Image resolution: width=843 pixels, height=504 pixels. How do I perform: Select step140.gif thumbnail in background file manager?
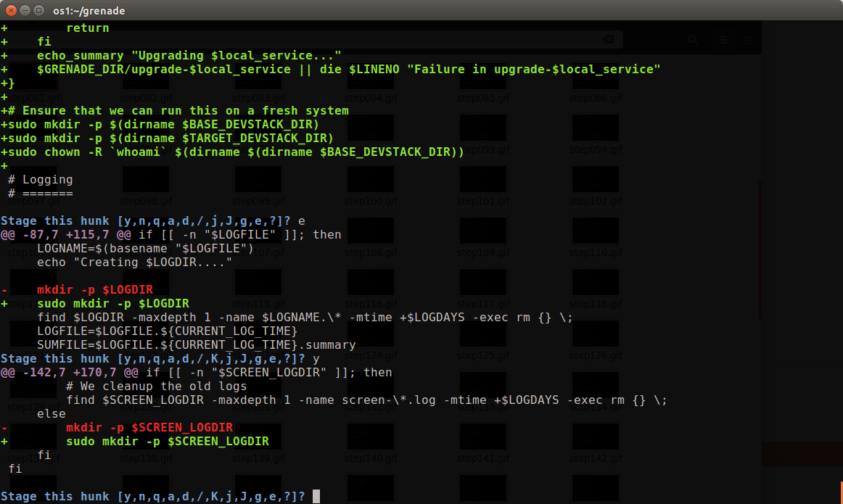371,437
